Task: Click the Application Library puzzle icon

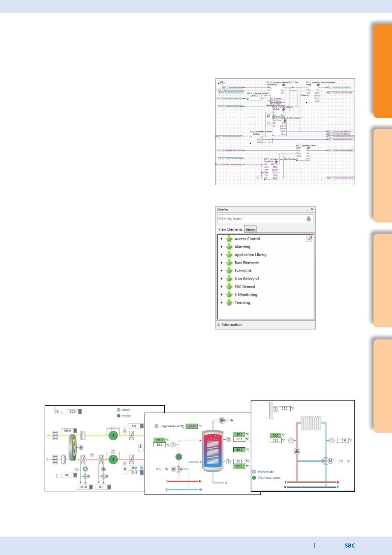Action: 229,255
